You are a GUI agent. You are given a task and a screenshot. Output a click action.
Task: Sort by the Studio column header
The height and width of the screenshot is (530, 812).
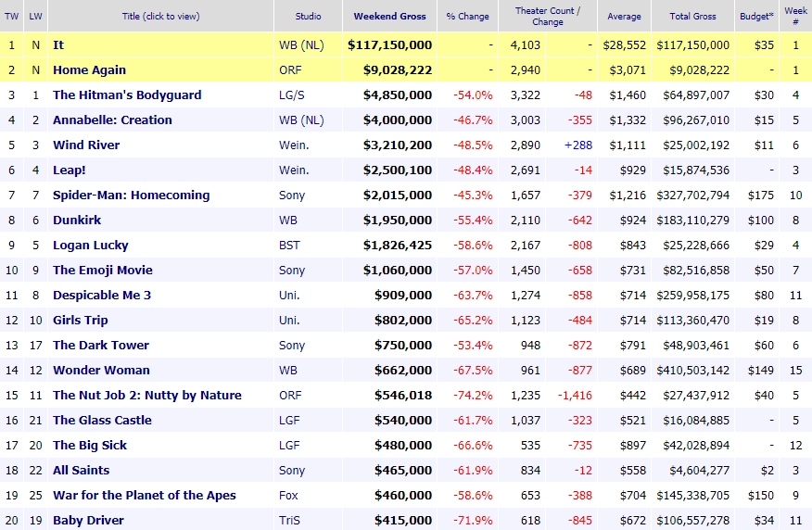click(308, 16)
